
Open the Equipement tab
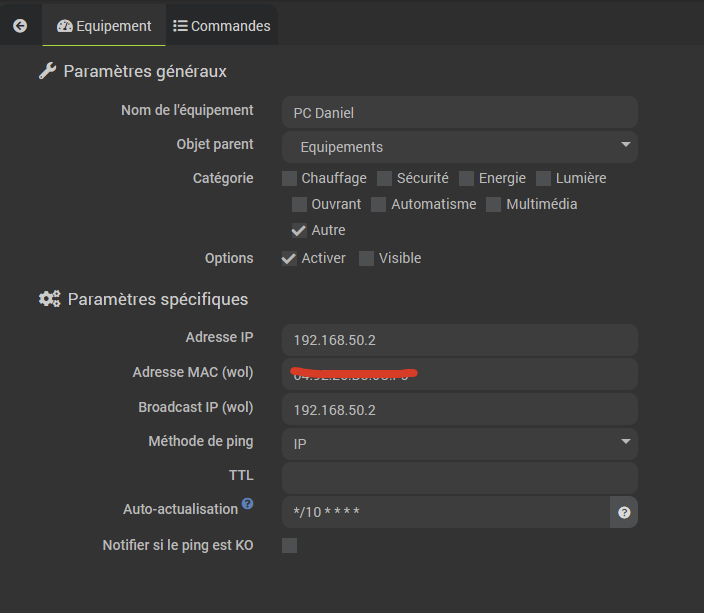point(104,26)
